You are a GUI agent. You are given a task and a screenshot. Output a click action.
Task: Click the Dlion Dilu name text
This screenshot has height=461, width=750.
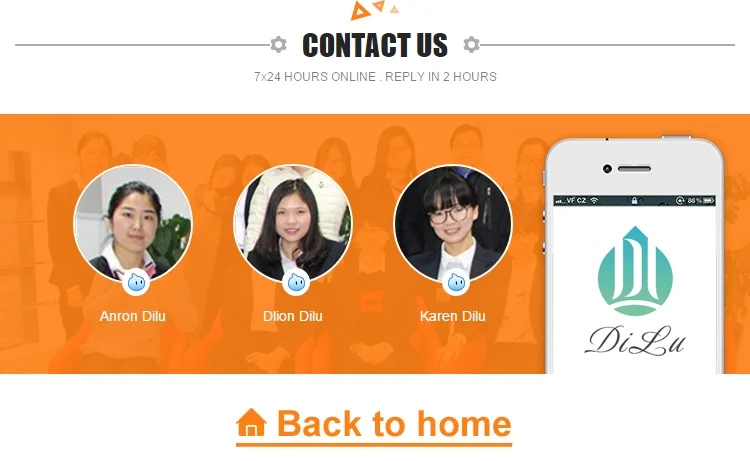[293, 316]
